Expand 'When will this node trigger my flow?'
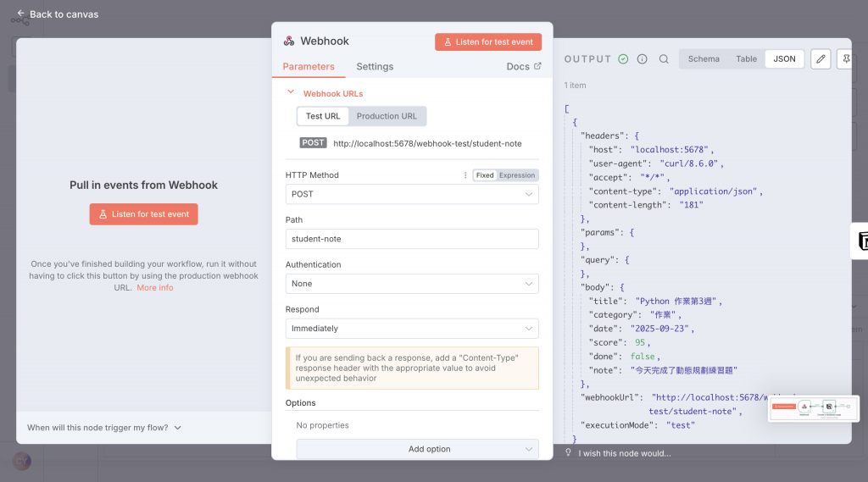The width and height of the screenshot is (868, 482). [104, 428]
